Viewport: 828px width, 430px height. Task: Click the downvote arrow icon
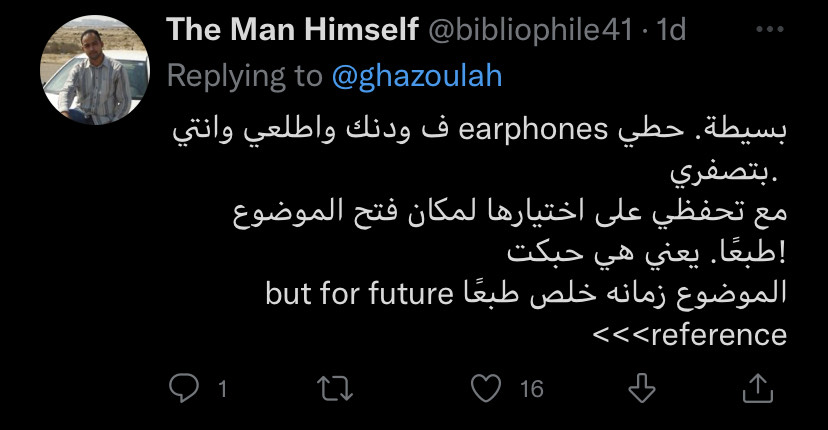tap(642, 388)
